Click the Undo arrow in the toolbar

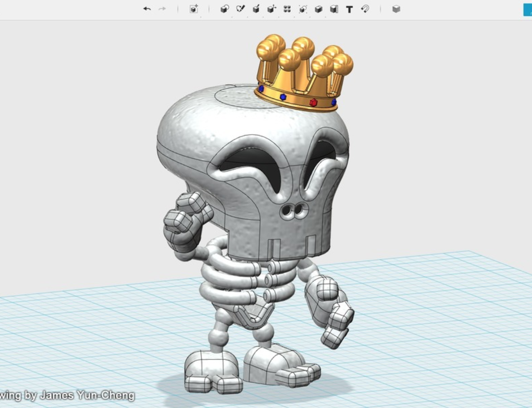point(147,9)
